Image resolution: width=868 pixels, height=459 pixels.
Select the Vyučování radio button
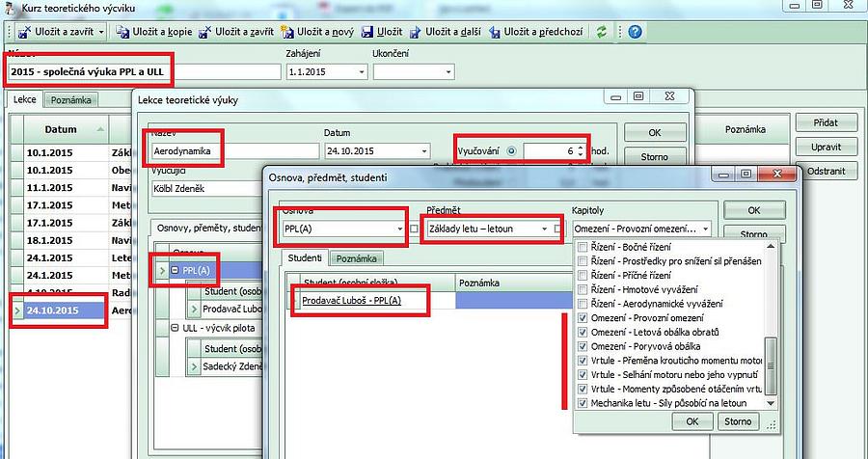[x=511, y=151]
